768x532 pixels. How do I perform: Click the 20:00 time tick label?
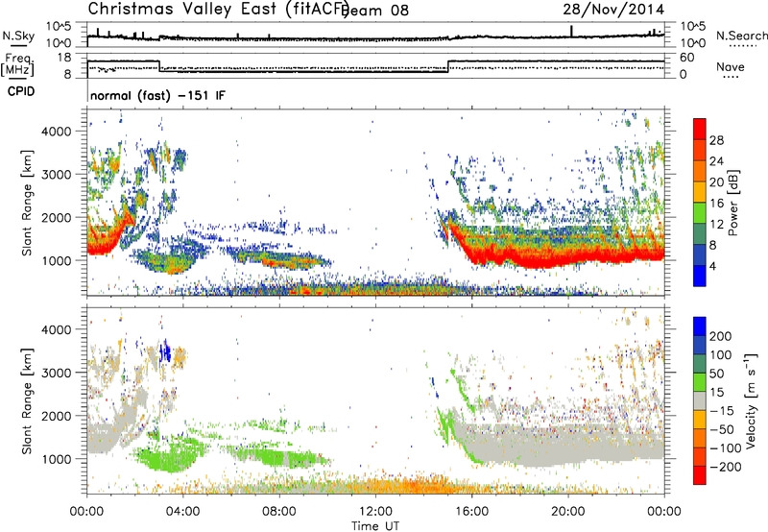click(568, 511)
